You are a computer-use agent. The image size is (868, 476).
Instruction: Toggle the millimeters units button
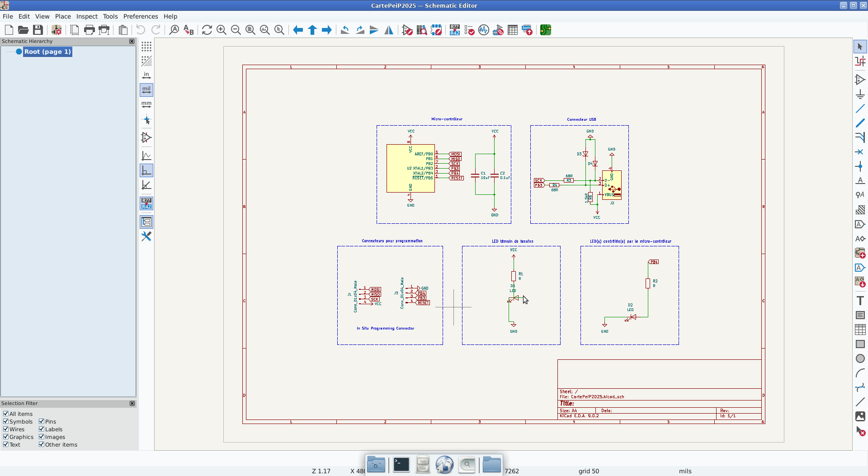tap(146, 104)
